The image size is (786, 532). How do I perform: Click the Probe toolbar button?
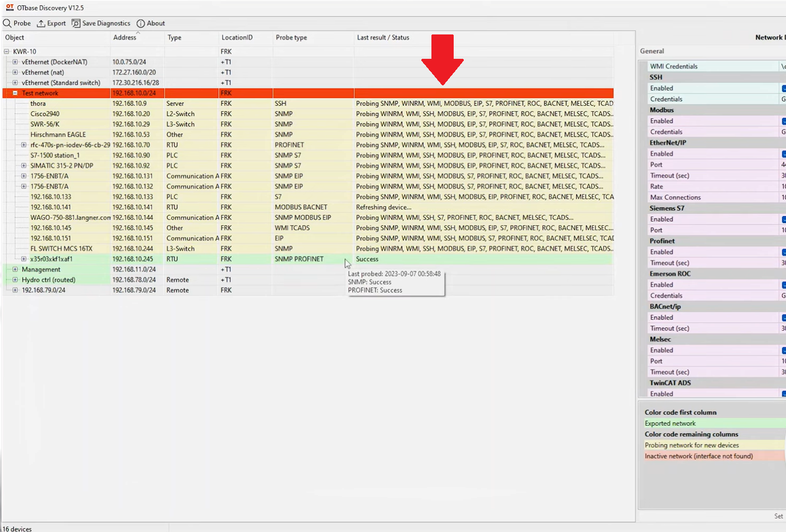(17, 23)
